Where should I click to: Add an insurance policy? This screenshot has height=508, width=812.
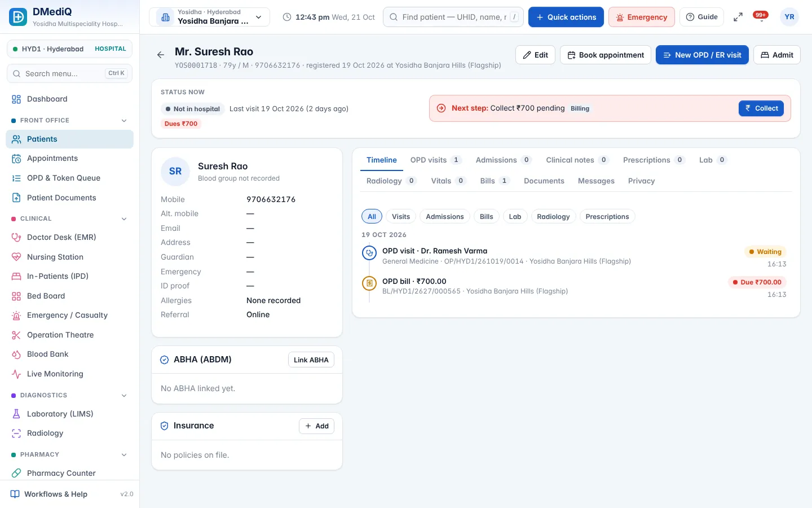(x=316, y=426)
